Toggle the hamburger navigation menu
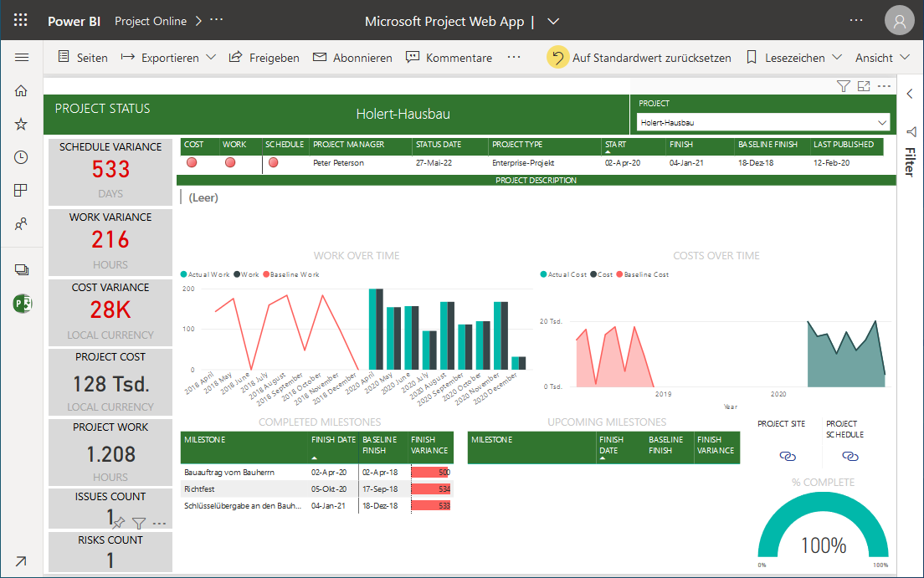 tap(22, 57)
